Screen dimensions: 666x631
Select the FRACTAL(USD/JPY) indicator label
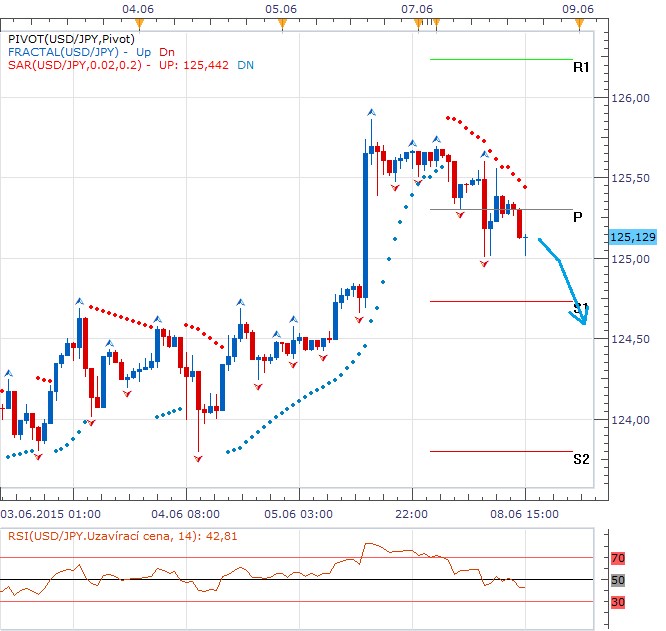[63, 51]
